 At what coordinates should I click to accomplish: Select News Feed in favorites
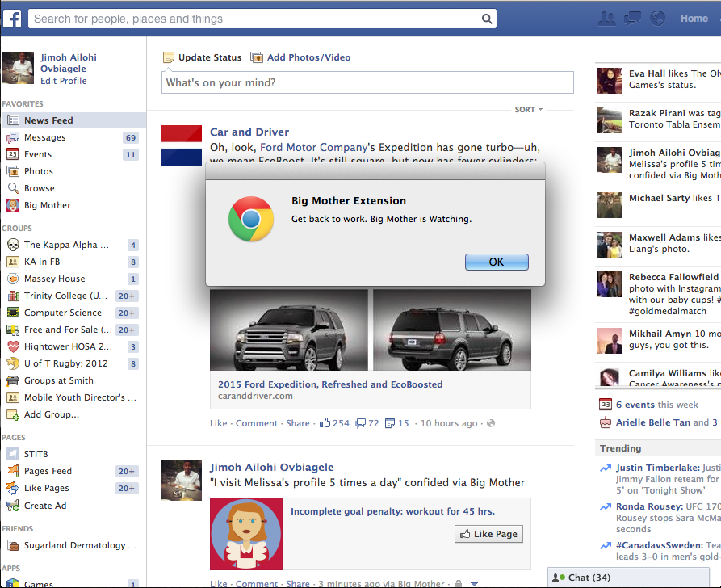[x=73, y=120]
